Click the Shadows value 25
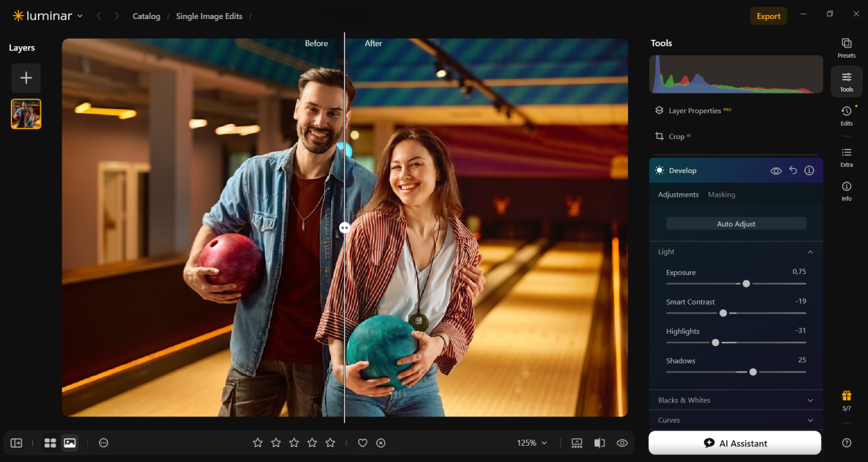The image size is (868, 462). [802, 360]
